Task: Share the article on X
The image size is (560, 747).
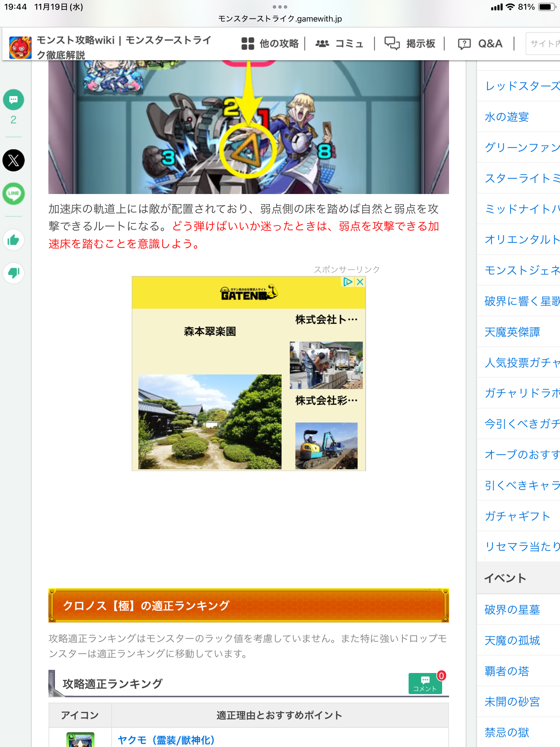Action: tap(13, 160)
